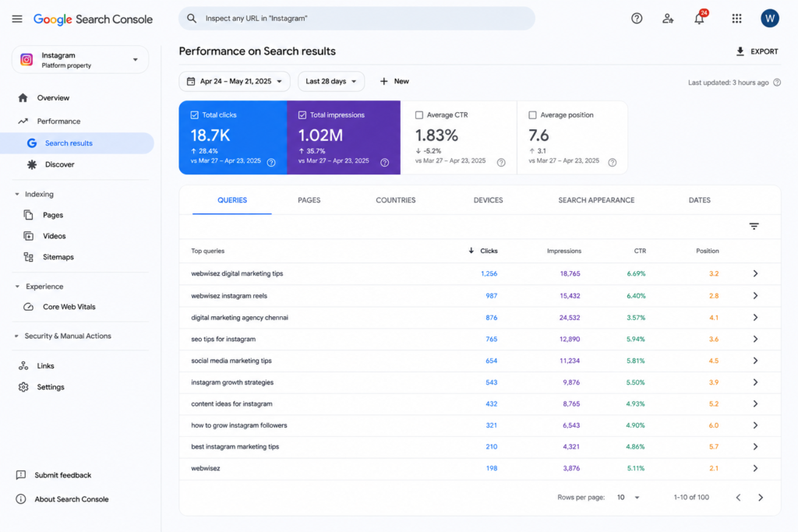Collapse the Indexing section
The height and width of the screenshot is (532, 798).
click(x=17, y=194)
